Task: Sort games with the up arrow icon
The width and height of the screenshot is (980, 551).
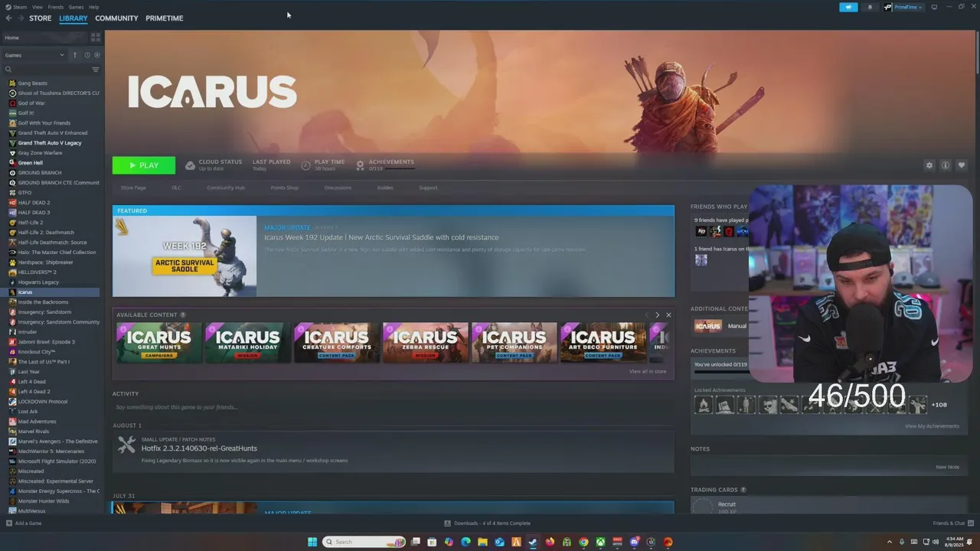Action: coord(75,55)
